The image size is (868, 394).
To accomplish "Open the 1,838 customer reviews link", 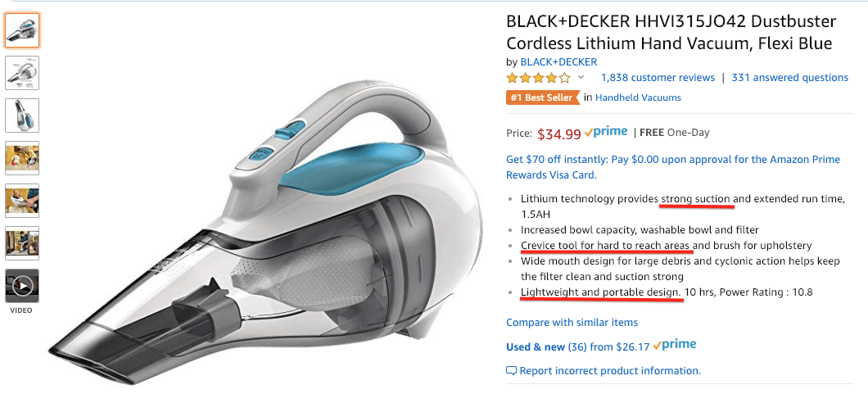I will (658, 78).
